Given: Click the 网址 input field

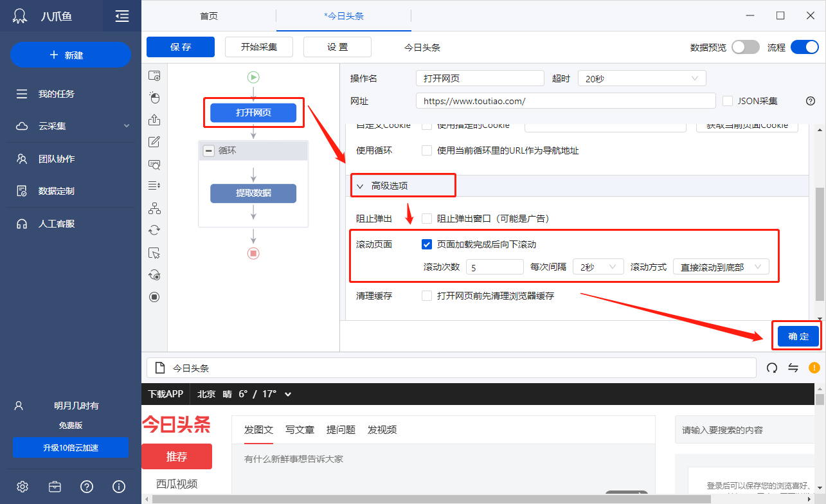Looking at the screenshot, I should coord(566,101).
